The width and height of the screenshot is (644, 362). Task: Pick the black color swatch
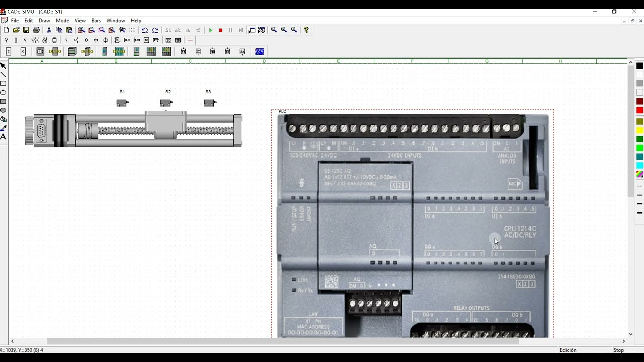click(x=640, y=66)
